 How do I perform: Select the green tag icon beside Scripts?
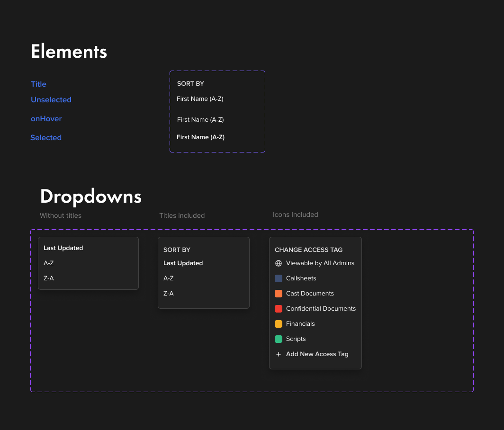279,339
